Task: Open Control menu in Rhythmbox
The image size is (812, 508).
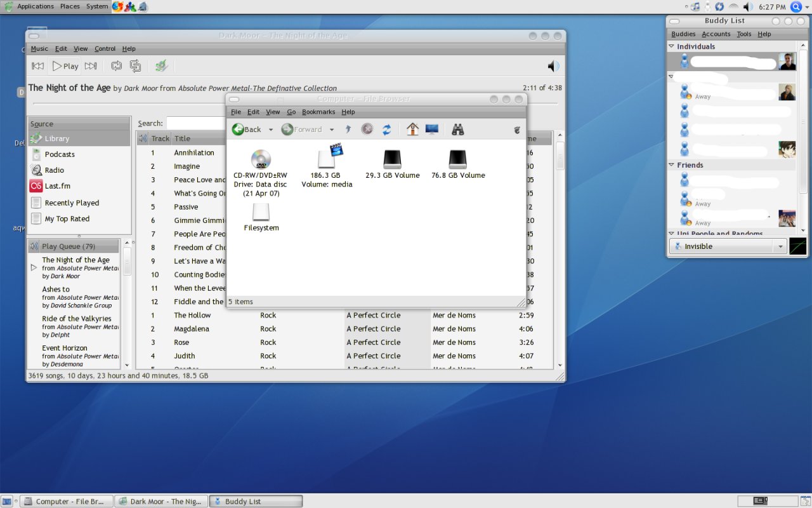Action: (x=105, y=49)
